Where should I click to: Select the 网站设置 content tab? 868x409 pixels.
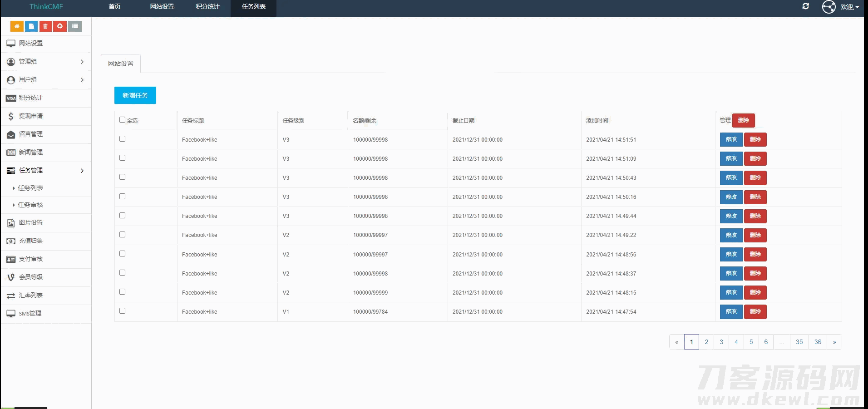(121, 64)
